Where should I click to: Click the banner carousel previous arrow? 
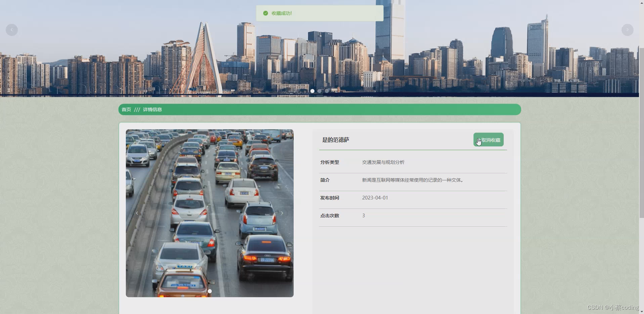pyautogui.click(x=12, y=30)
